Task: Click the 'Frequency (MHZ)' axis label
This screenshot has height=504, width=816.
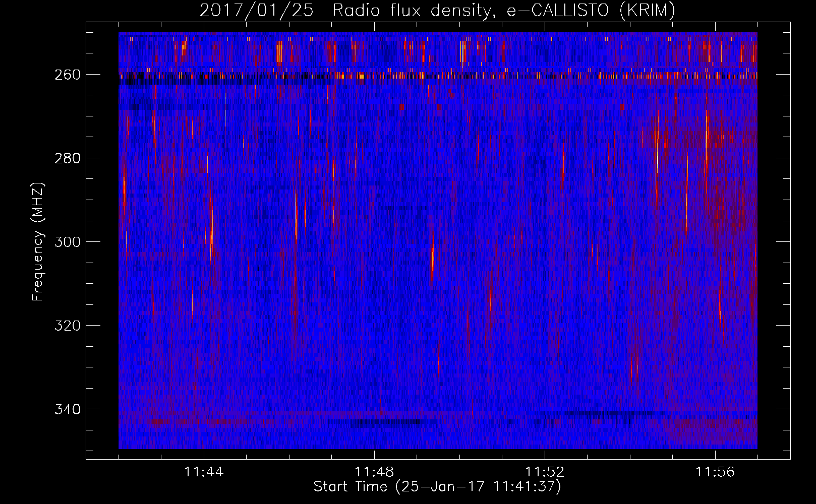Action: tap(38, 242)
